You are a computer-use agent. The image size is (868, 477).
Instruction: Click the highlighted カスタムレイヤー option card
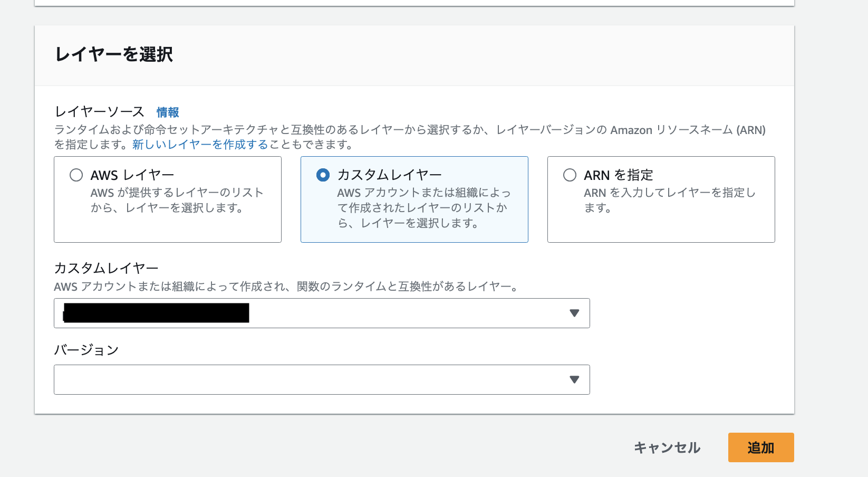pos(414,199)
